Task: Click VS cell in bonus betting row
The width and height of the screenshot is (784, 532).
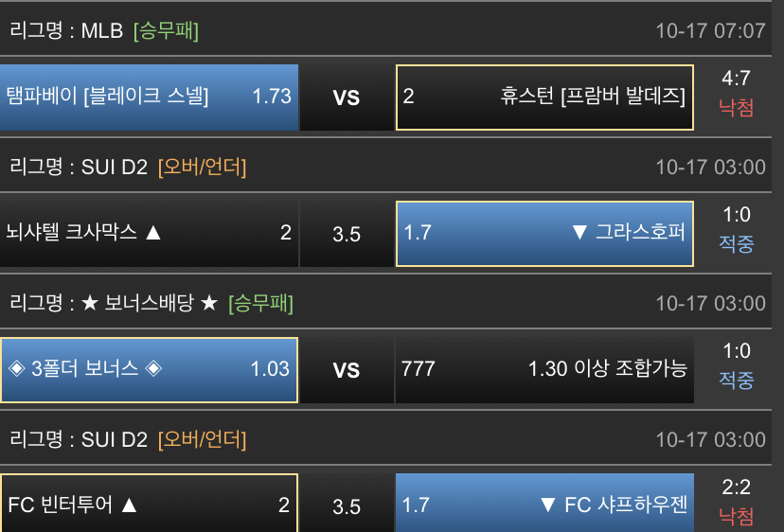Action: pyautogui.click(x=347, y=370)
